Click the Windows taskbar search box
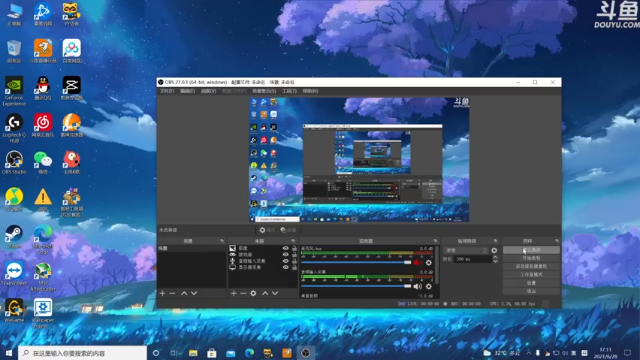The image size is (640, 360). pyautogui.click(x=82, y=353)
